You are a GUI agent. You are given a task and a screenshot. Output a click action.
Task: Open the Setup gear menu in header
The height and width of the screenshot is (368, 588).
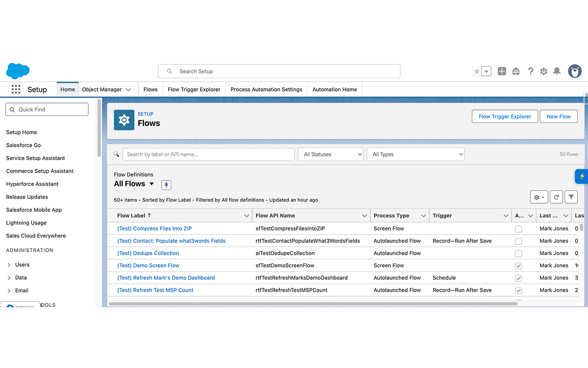click(x=544, y=71)
